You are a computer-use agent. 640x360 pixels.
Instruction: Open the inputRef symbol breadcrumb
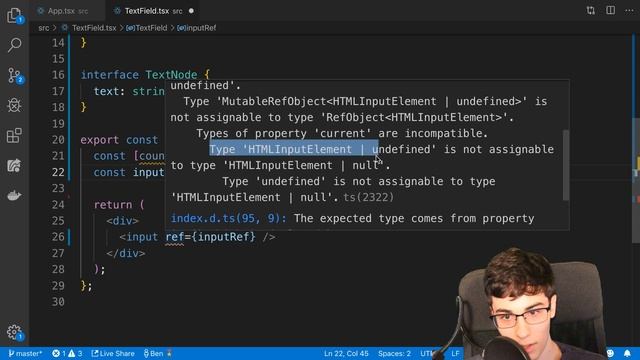click(197, 28)
